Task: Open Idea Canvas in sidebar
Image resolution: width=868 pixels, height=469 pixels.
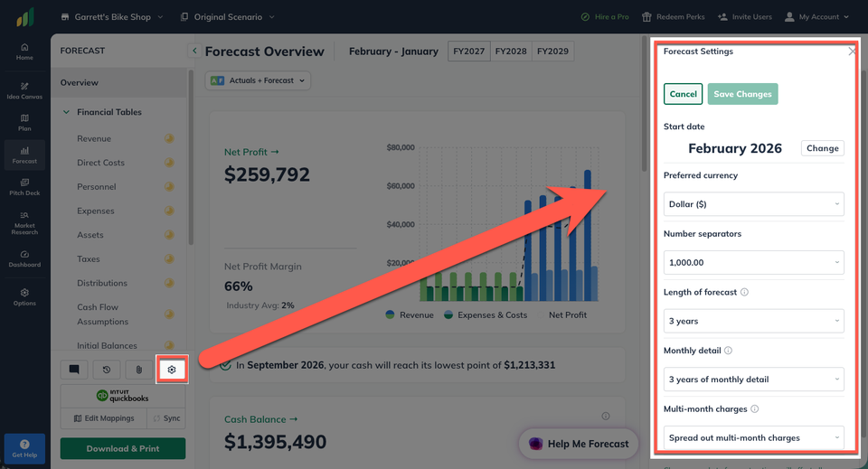Action: click(24, 90)
